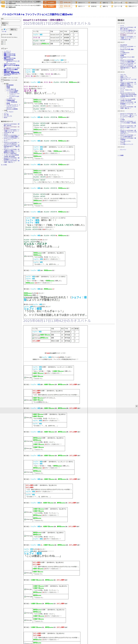Screen dimensions: 138x644
Task: Open H0pePRiSM in update history
Action: point(123,45)
